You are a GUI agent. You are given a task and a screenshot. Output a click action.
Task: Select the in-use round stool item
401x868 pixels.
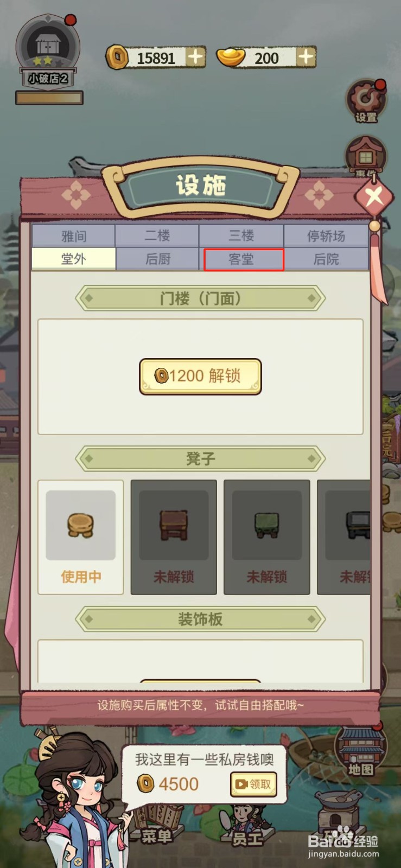pos(80,537)
